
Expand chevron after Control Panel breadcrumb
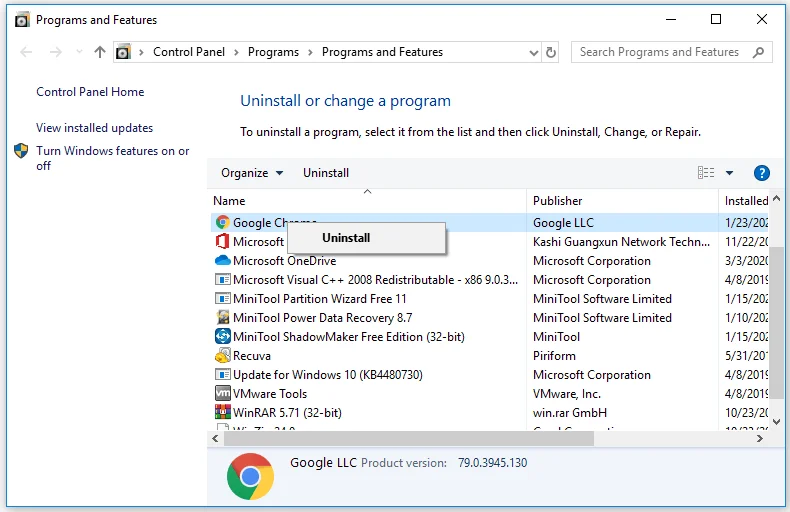point(236,52)
